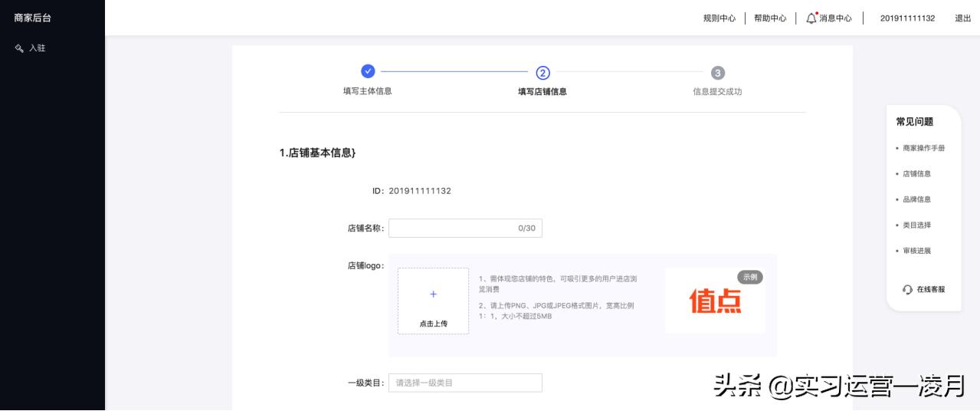Screen dimensions: 980x411
Task: Click the 填写店铺信息 step label
Action: tap(542, 92)
